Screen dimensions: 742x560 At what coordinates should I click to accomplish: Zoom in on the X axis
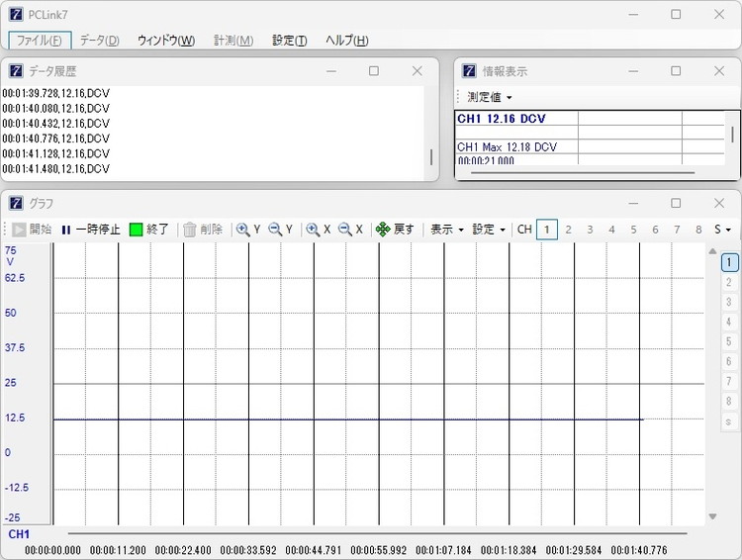(318, 230)
